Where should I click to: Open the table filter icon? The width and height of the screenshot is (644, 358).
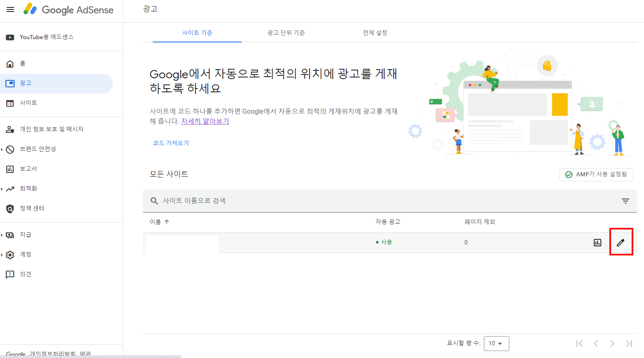tap(625, 201)
